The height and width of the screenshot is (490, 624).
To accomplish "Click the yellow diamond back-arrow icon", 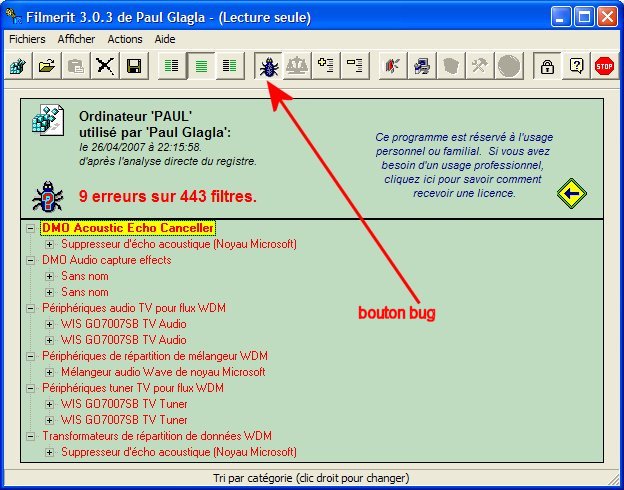I will tap(571, 193).
